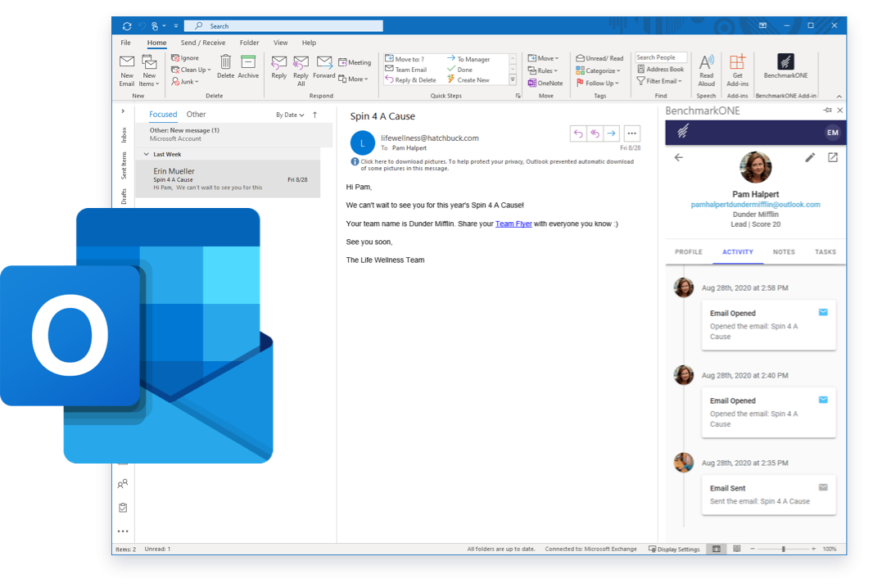Open contact in external window icon
The image size is (873, 588).
click(832, 157)
